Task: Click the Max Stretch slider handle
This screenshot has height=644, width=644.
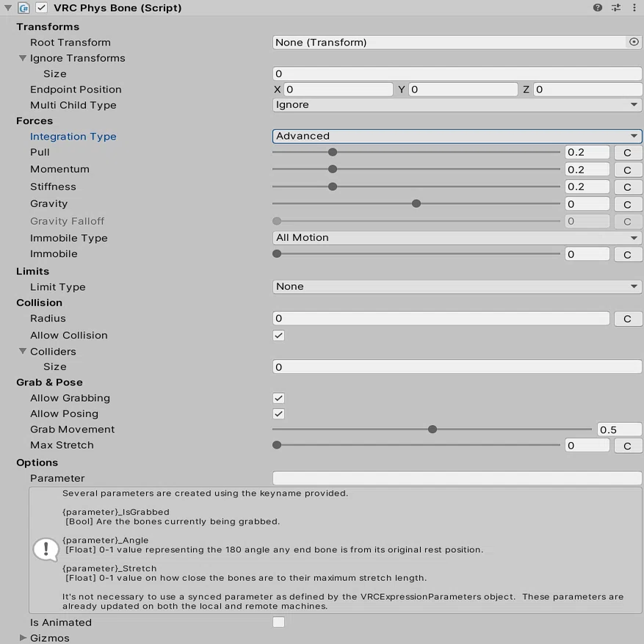Action: [x=277, y=445]
